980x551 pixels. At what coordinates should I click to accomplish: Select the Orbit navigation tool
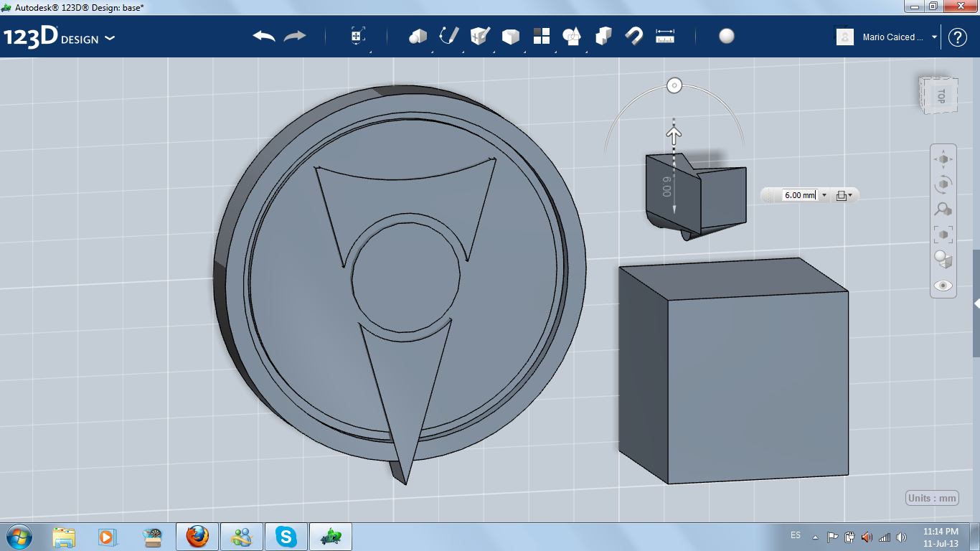click(x=943, y=184)
